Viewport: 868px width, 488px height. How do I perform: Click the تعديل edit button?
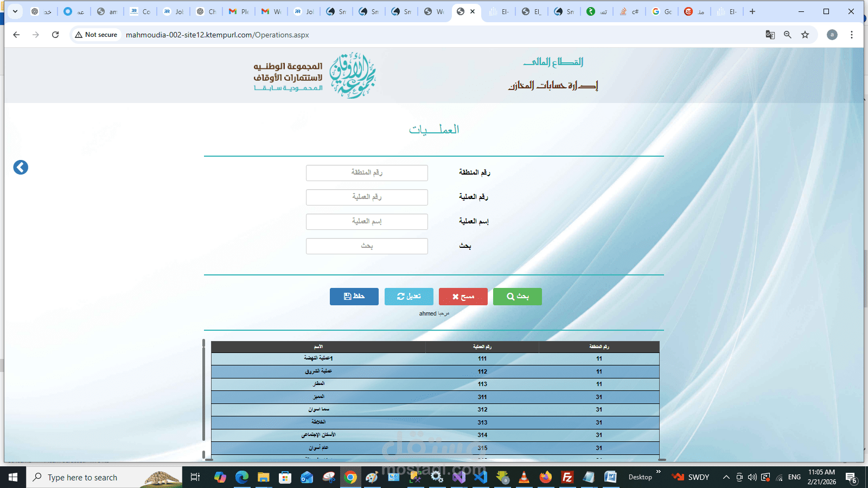[x=409, y=297]
